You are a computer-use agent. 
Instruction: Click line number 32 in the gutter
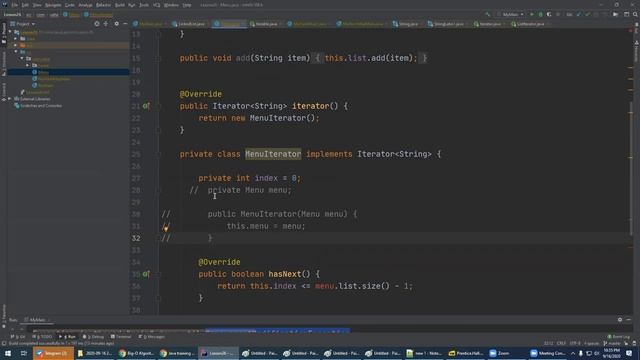pos(136,238)
